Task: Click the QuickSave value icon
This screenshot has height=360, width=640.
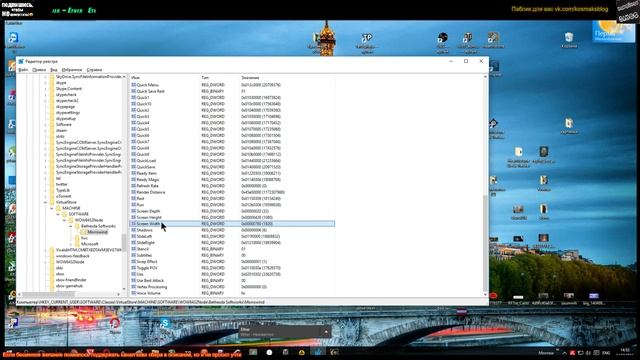Action: (x=133, y=167)
